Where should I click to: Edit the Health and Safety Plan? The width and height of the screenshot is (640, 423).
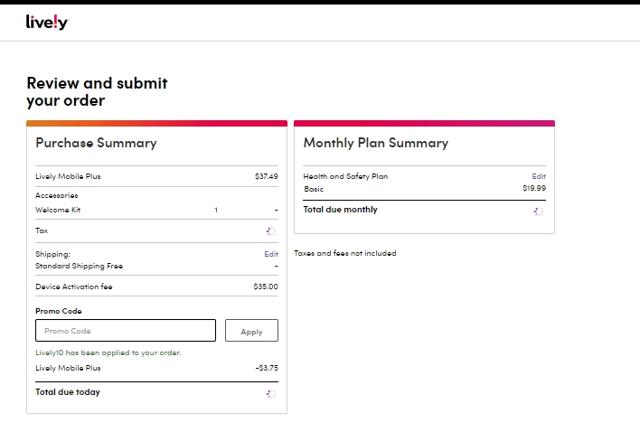tap(539, 176)
